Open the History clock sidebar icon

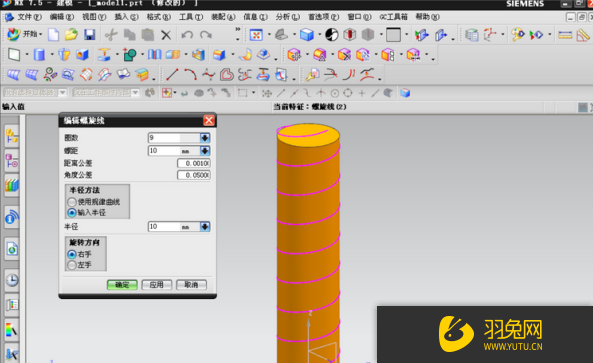click(x=12, y=281)
